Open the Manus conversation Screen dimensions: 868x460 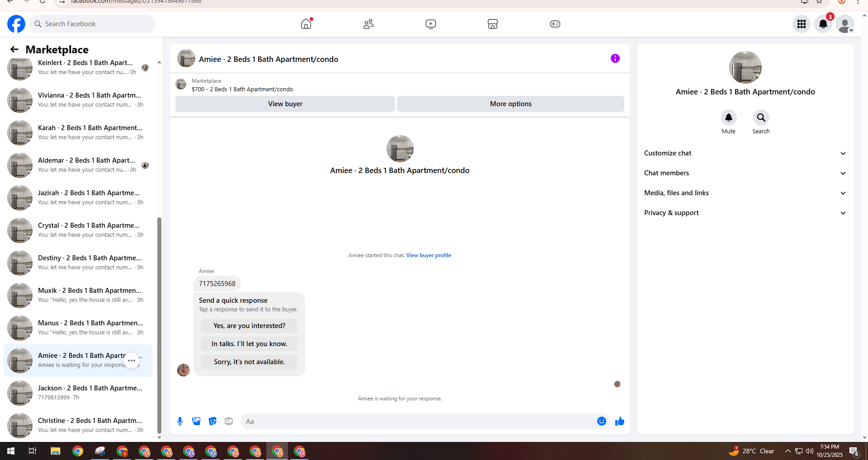tap(78, 328)
